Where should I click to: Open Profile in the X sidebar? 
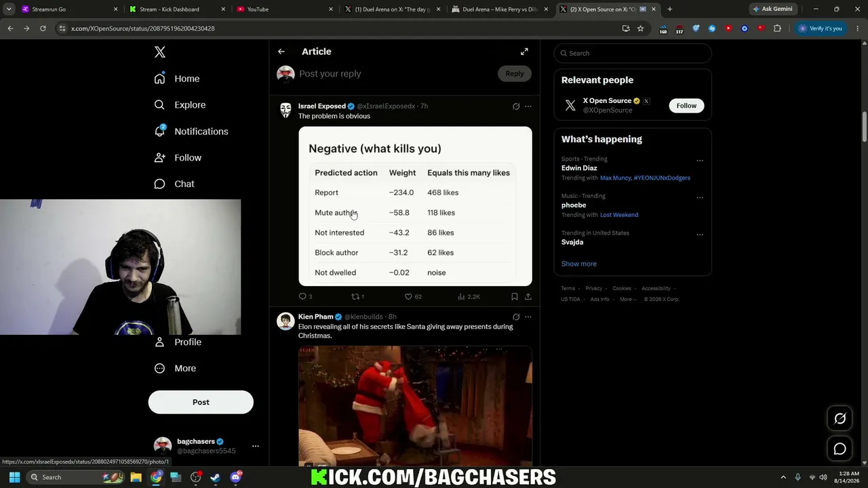[178, 342]
